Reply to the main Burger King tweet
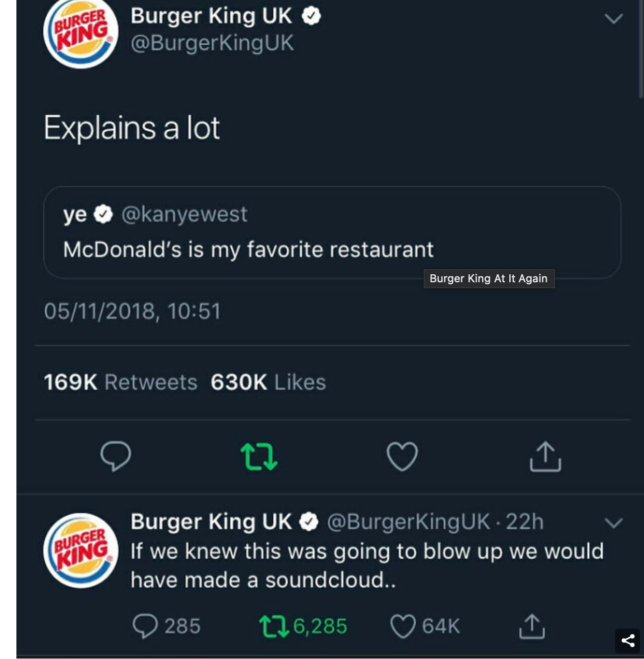This screenshot has height=659, width=644. coord(115,456)
